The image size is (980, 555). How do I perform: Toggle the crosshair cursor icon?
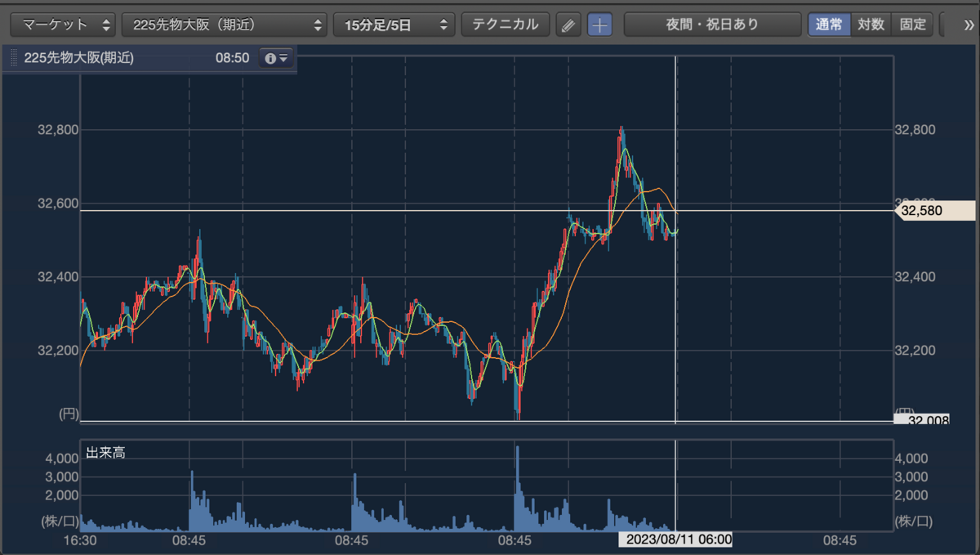[600, 25]
